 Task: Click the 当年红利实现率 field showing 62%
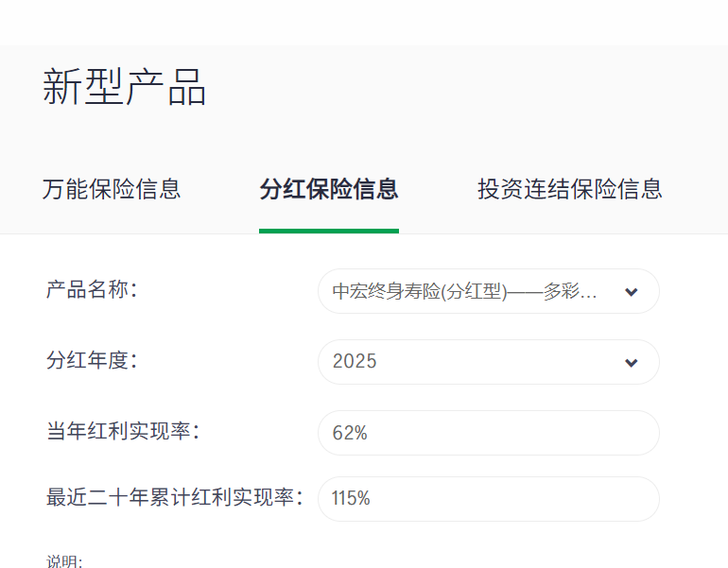489,433
